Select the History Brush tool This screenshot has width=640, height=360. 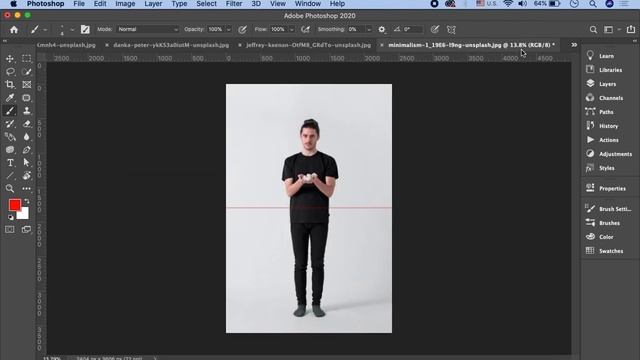[10, 124]
